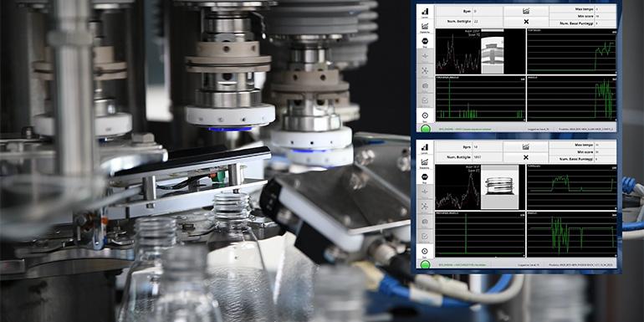Viewport: 644px width, 322px height.
Task: Click chart button in upper panel header
Action: click(x=526, y=11)
